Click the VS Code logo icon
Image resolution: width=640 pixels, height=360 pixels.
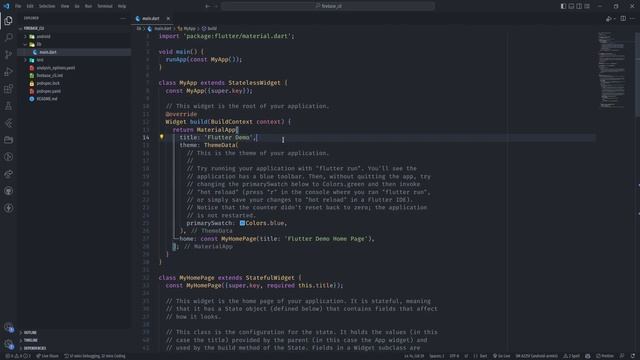pos(7,6)
